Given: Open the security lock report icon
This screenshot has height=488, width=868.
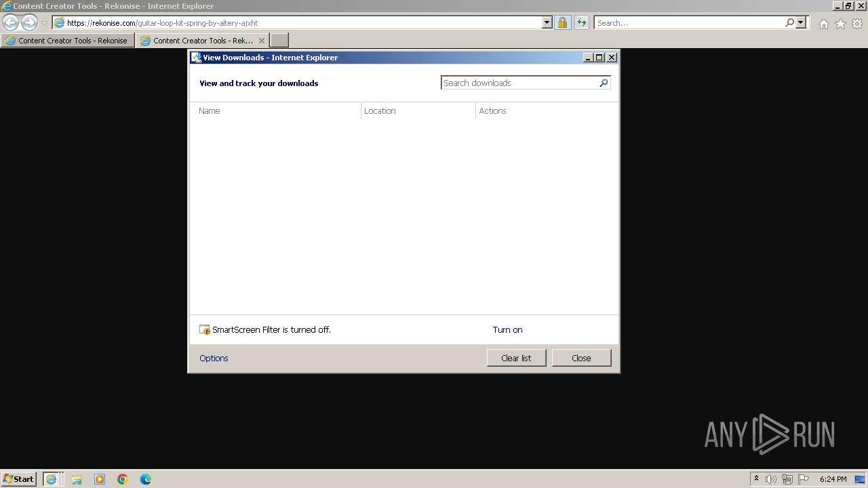Looking at the screenshot, I should 562,22.
